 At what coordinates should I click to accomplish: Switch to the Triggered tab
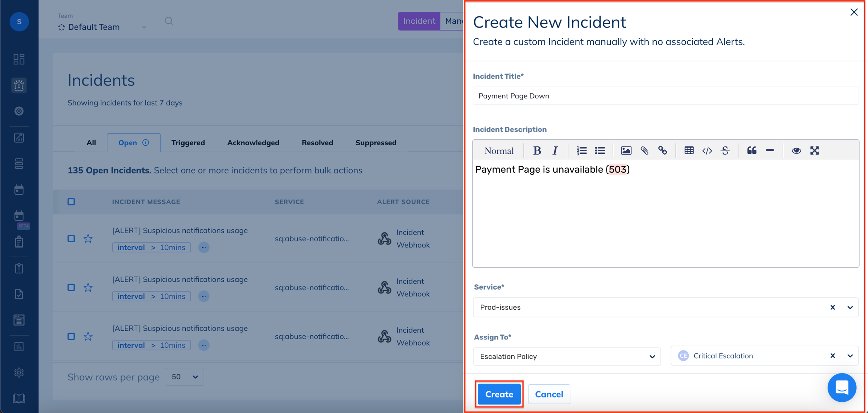188,143
